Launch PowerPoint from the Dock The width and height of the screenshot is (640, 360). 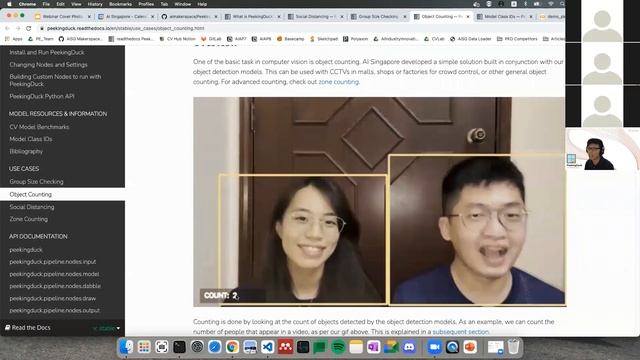(470, 347)
